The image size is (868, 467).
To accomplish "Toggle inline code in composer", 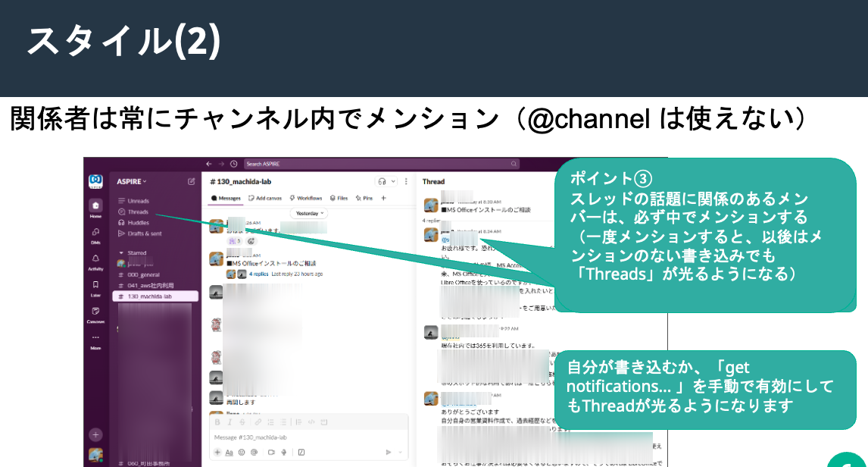I will pyautogui.click(x=311, y=422).
